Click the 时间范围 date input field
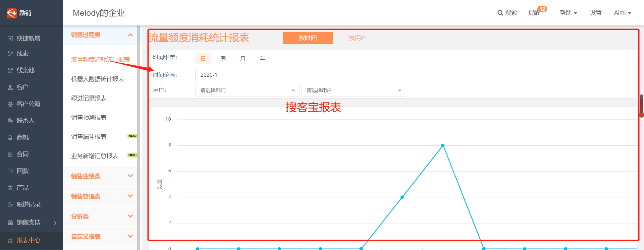The image size is (644, 250). 258,75
